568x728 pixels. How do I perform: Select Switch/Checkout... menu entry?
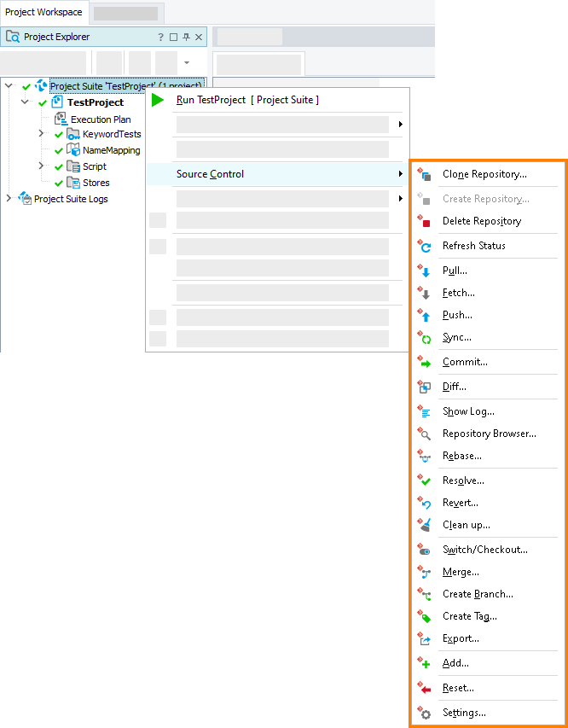(x=487, y=550)
